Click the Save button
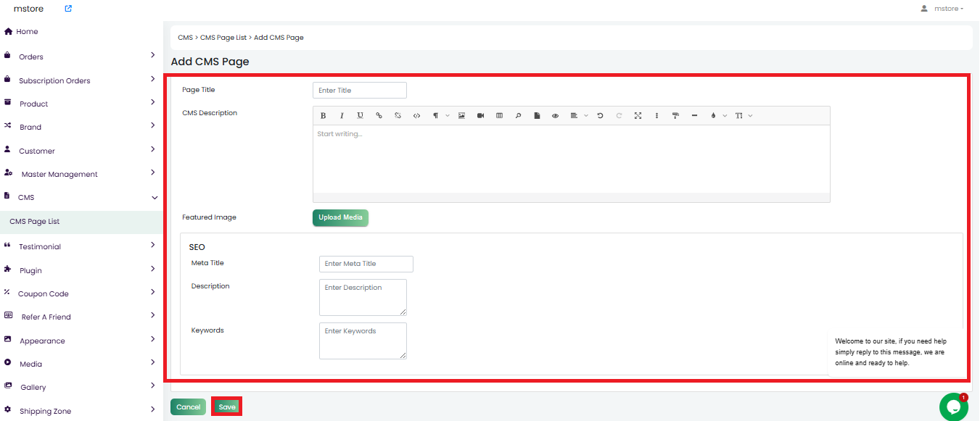 click(x=227, y=407)
